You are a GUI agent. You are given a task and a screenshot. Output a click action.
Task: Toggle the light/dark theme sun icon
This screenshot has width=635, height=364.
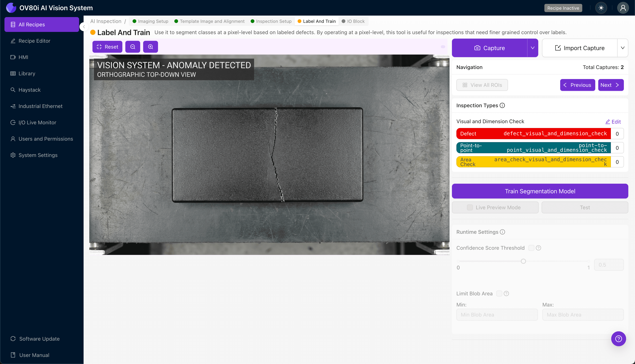(601, 8)
